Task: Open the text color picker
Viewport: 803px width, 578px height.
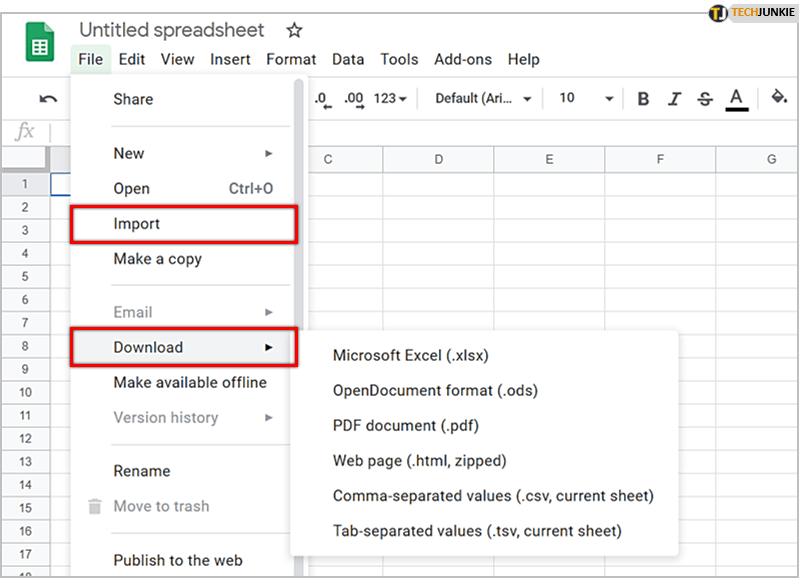Action: (x=737, y=98)
